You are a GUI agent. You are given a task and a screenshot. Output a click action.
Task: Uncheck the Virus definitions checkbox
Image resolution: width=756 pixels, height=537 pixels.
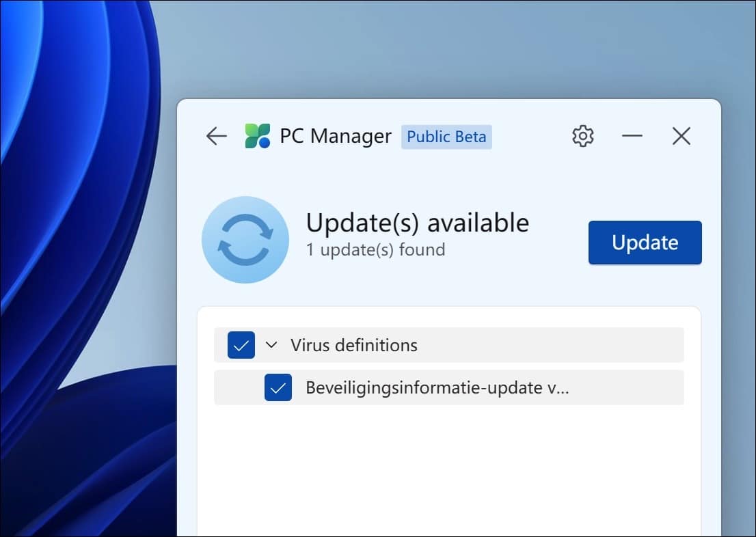pos(240,345)
